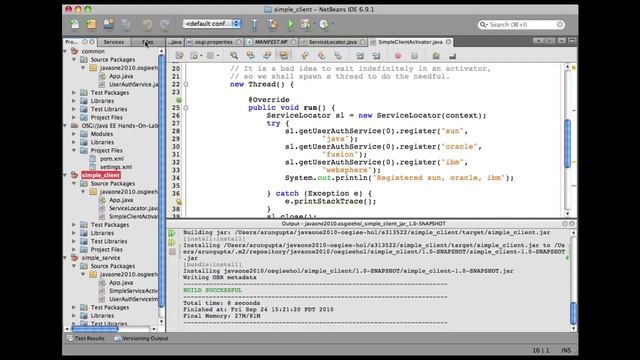
Task: Start macro recording with red circle
Action: click(398, 56)
